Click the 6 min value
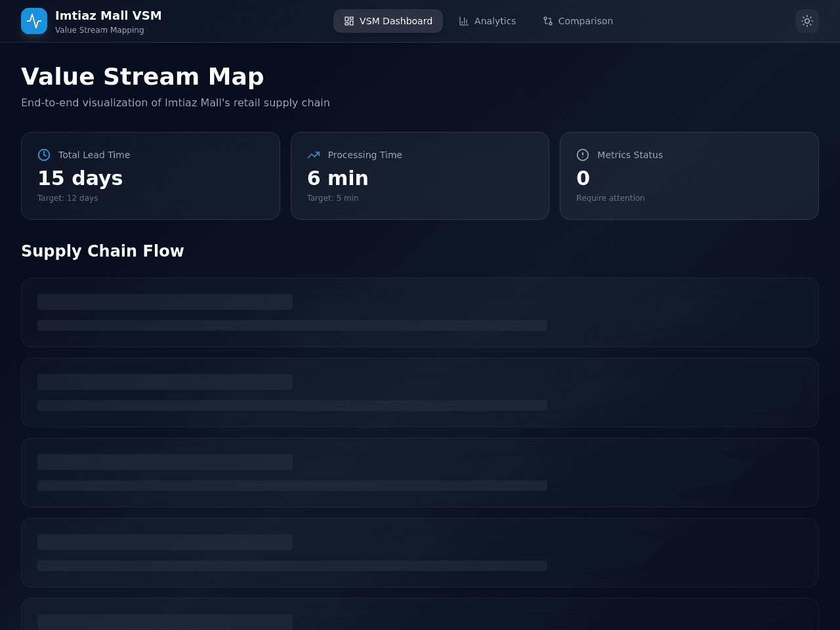 [x=338, y=178]
